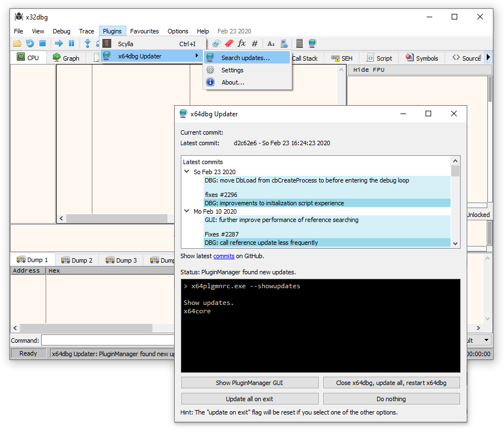
Task: Click the Hide FPU button
Action: click(x=419, y=70)
